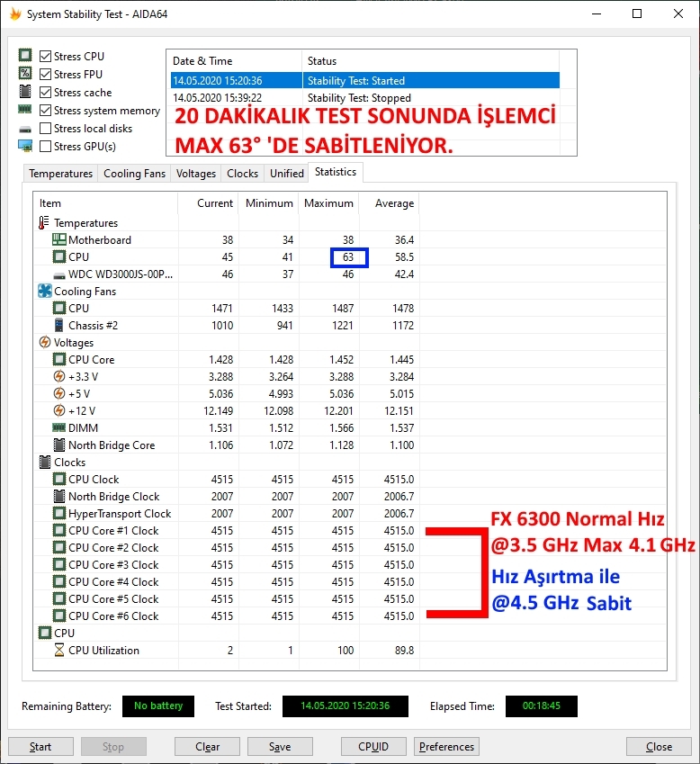Toggle the Stress FPU checkbox

45,75
